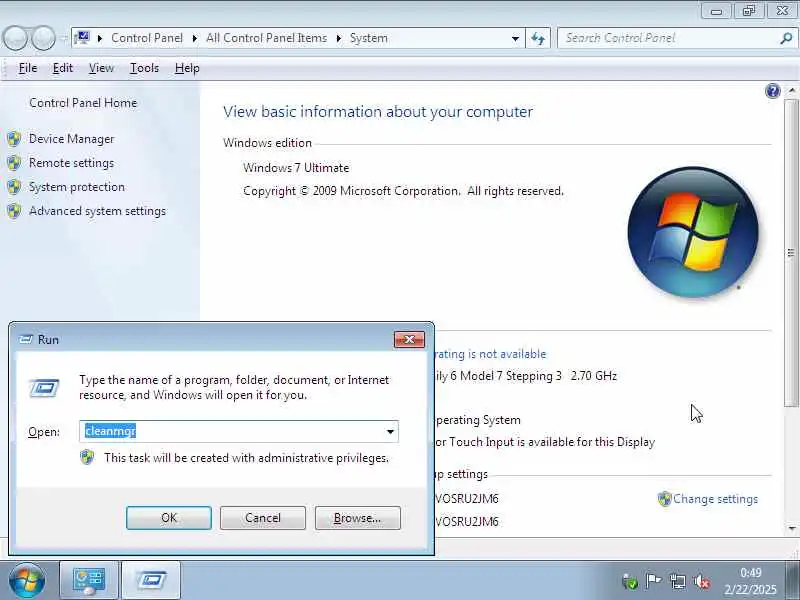Select the Run taskbar button icon
Image resolution: width=800 pixels, height=600 pixels.
tap(151, 581)
